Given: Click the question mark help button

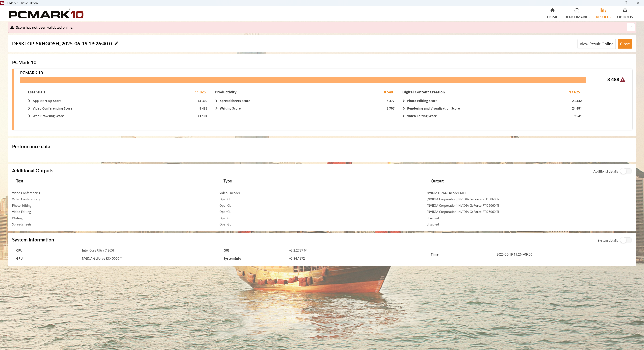Looking at the screenshot, I should [x=631, y=27].
